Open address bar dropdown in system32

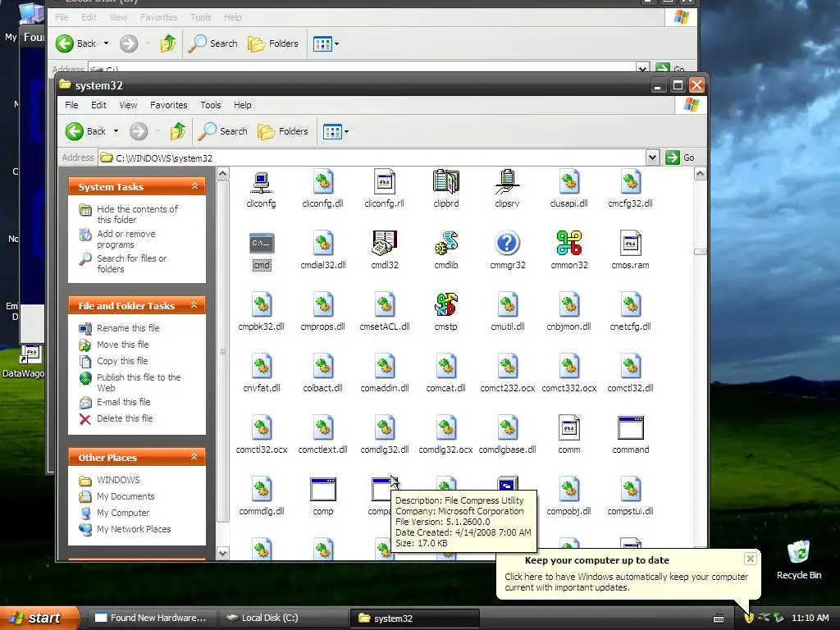pos(652,157)
